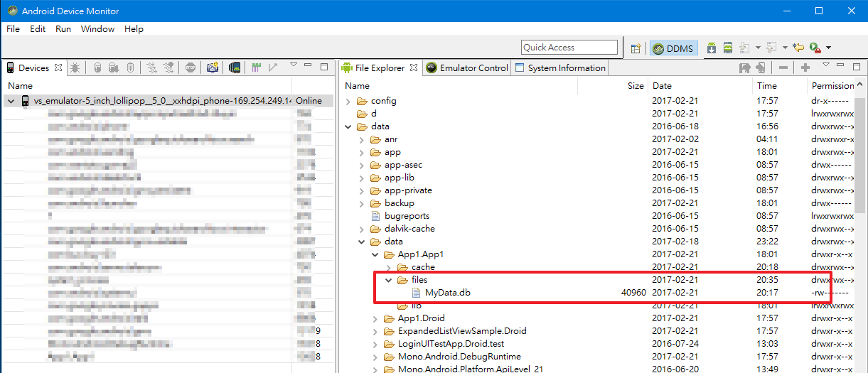Expand the config folder
The width and height of the screenshot is (868, 373).
point(348,101)
